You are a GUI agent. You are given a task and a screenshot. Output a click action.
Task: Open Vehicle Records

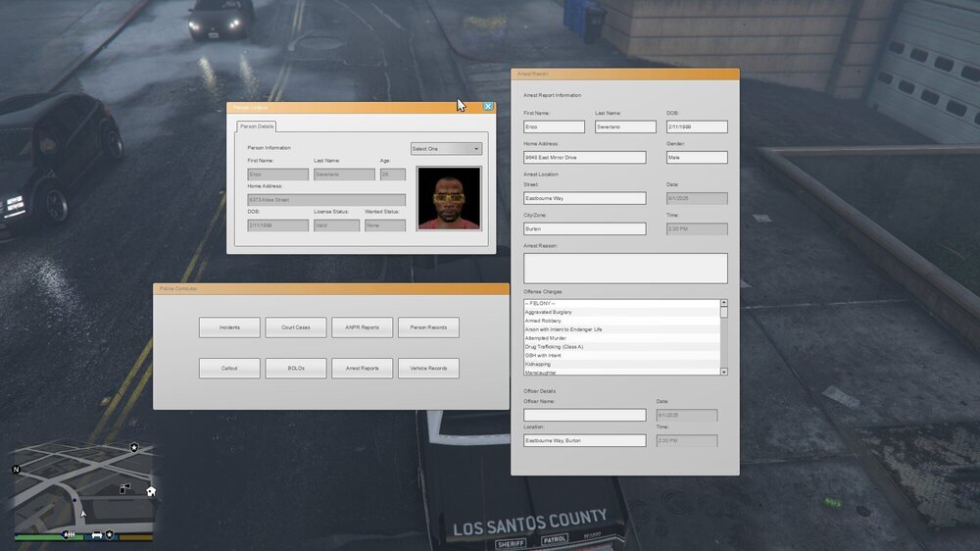[x=428, y=369]
